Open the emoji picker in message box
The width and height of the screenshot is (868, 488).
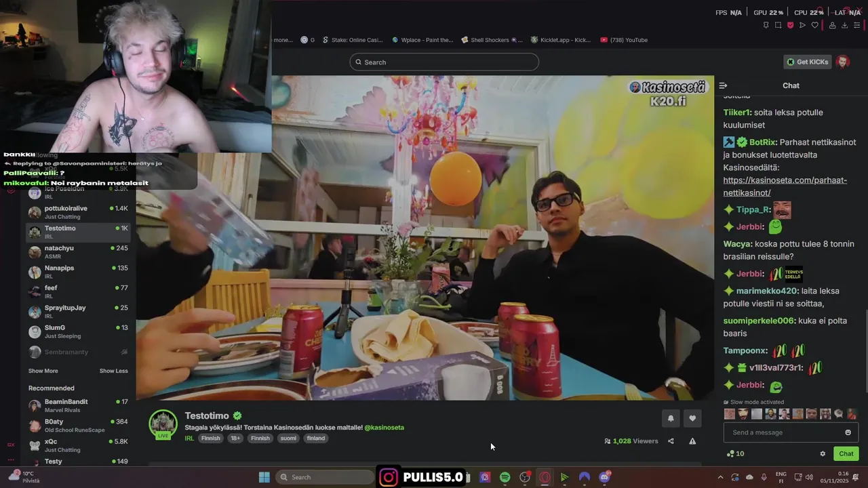coord(848,432)
